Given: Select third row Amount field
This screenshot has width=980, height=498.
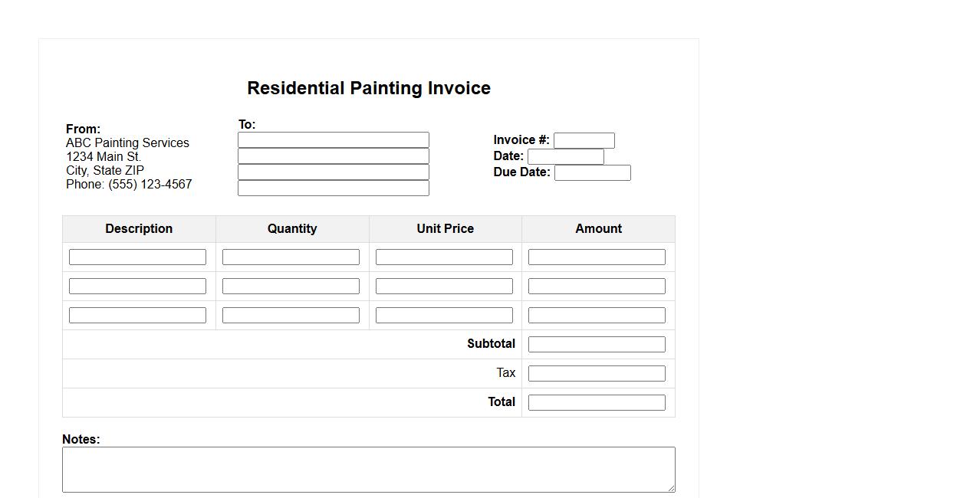Looking at the screenshot, I should coord(597,315).
